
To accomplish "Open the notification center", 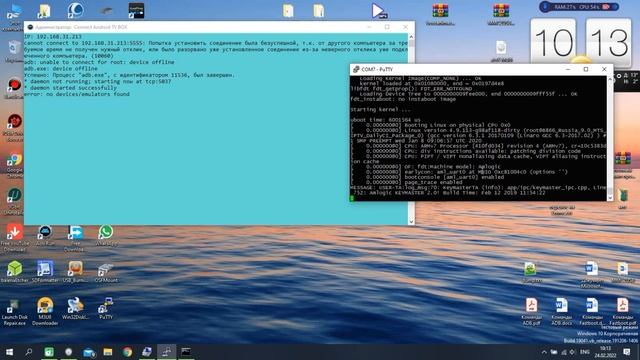I will coord(627,352).
